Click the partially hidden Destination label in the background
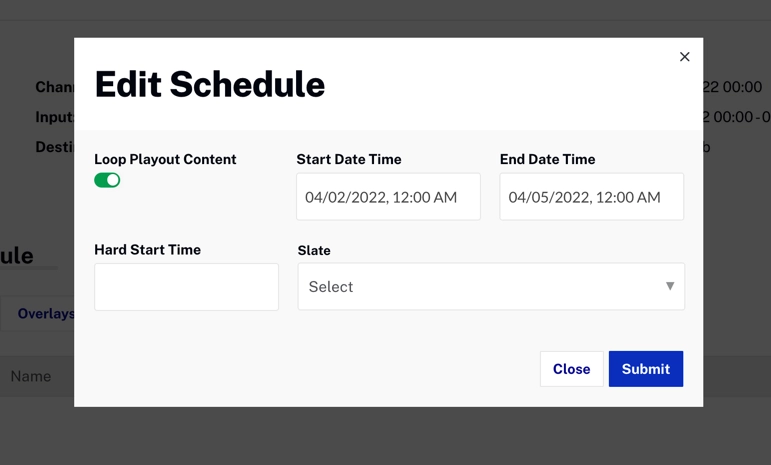 [x=54, y=147]
